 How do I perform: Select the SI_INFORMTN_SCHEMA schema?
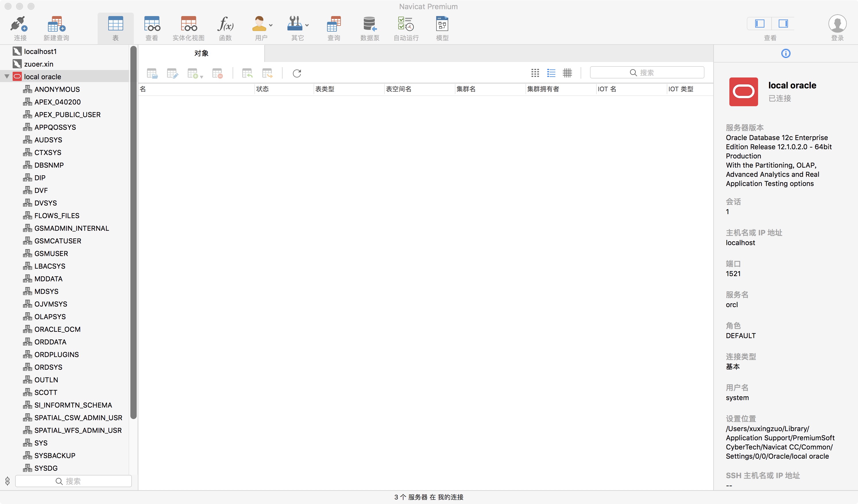73,405
